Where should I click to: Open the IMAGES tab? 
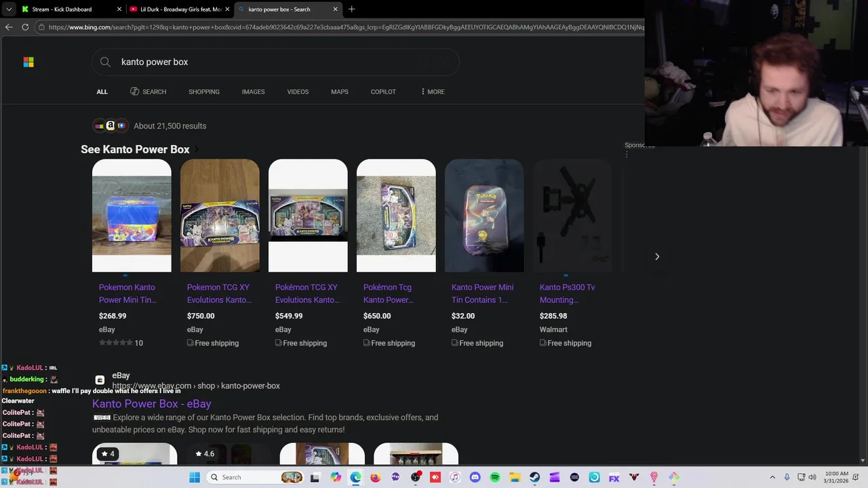(253, 91)
